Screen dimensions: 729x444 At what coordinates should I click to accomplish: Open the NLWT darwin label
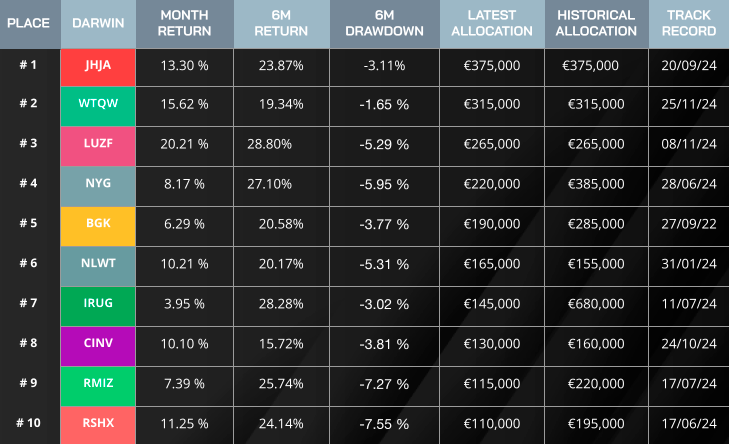[x=98, y=263]
